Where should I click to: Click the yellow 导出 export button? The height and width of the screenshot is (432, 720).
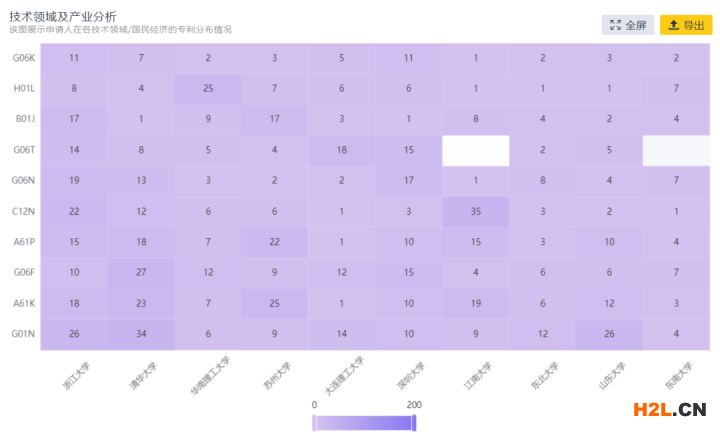point(686,25)
